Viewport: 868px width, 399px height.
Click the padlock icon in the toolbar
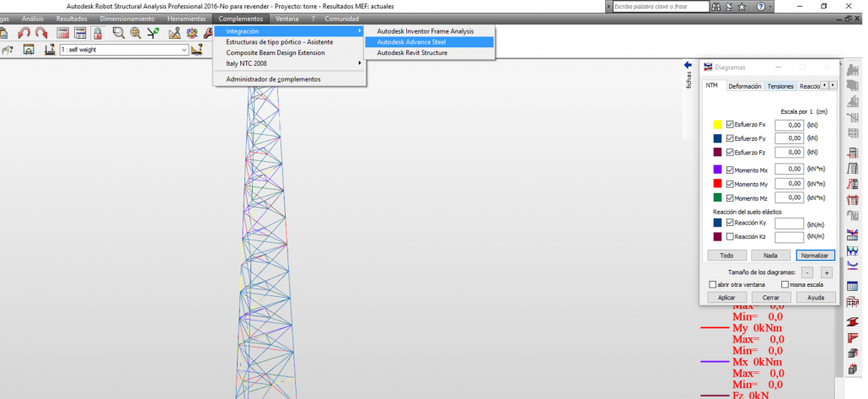(98, 34)
